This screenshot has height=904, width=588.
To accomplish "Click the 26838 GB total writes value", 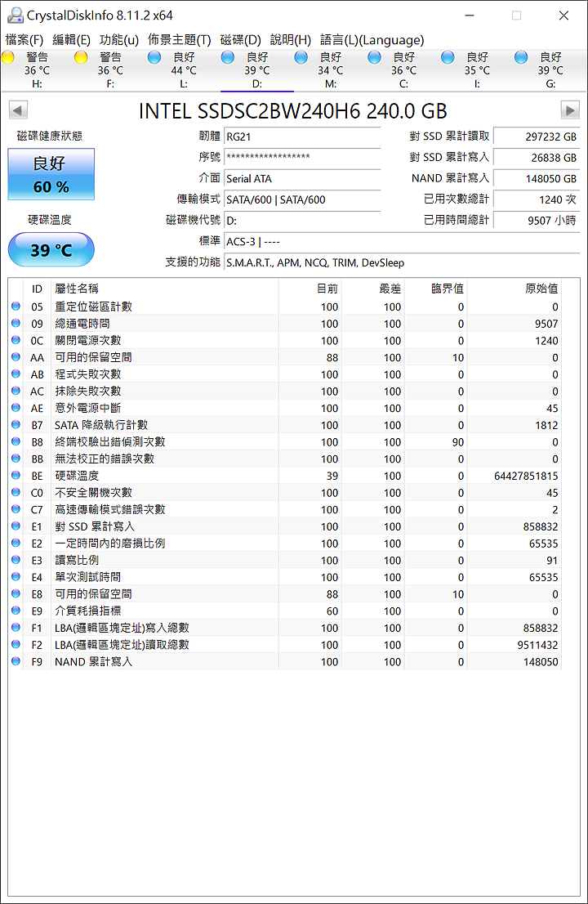I will (537, 158).
